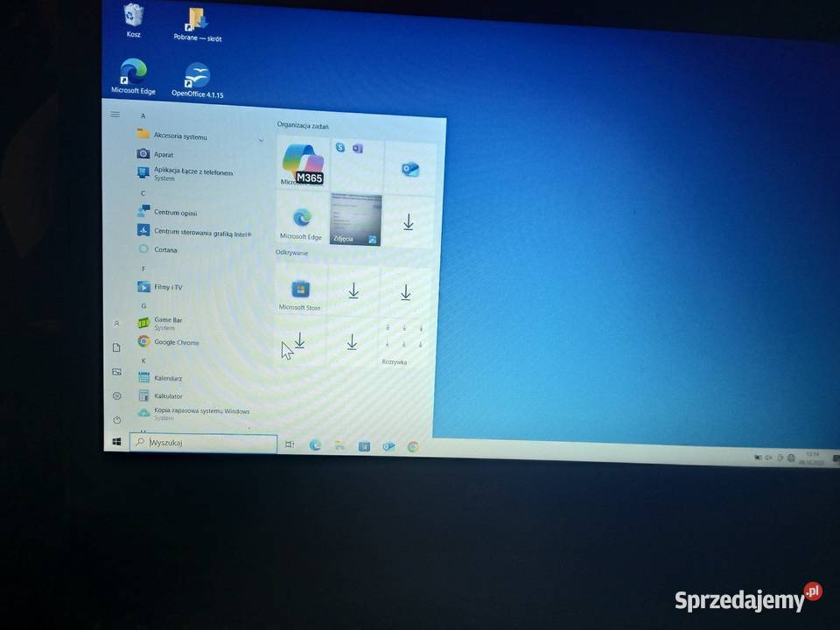Open Settings gear in Start sidebar
The width and height of the screenshot is (840, 630).
point(116,396)
